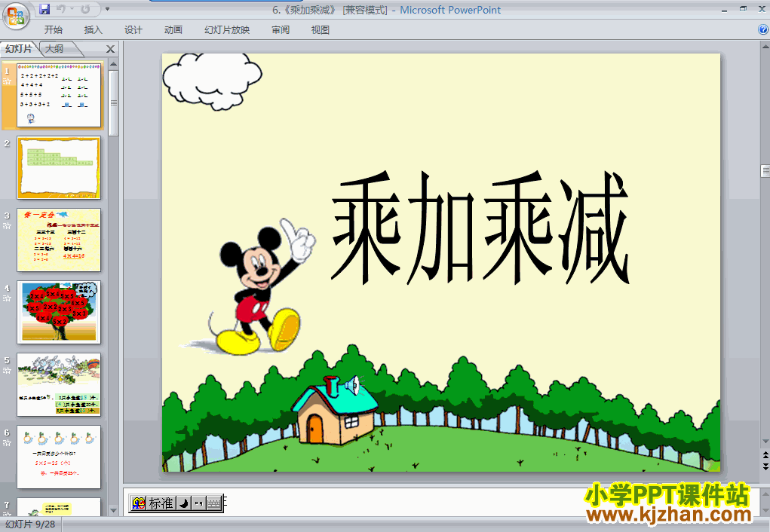Play animation star icon beside slide 6
This screenshot has width=770, height=532.
pos(7,443)
